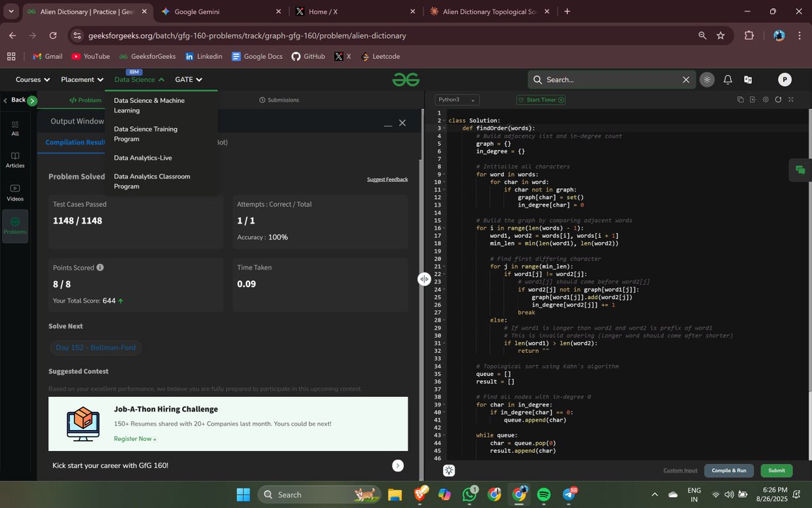Screen dimensions: 812x508
Task: Click the browser address bar
Action: click(389, 35)
